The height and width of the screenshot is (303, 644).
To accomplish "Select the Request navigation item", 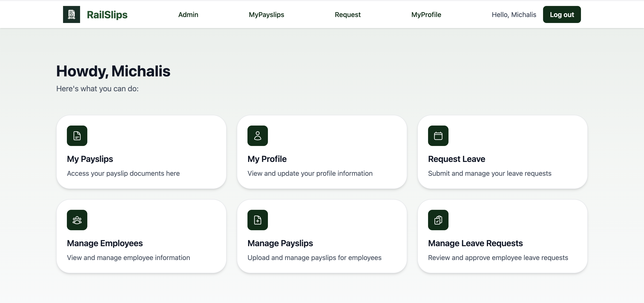I will pos(348,14).
